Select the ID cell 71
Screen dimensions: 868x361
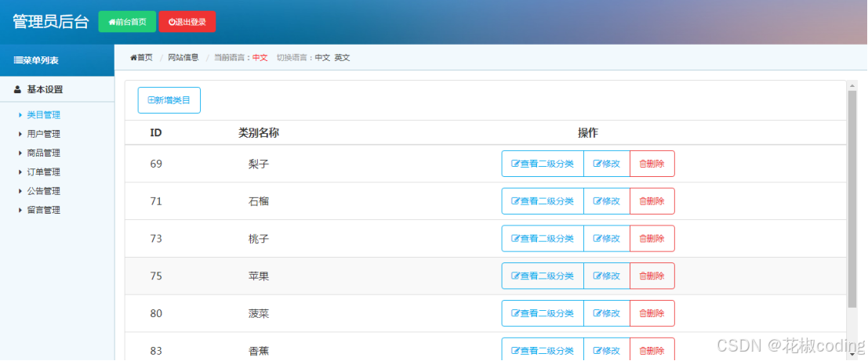tap(156, 201)
